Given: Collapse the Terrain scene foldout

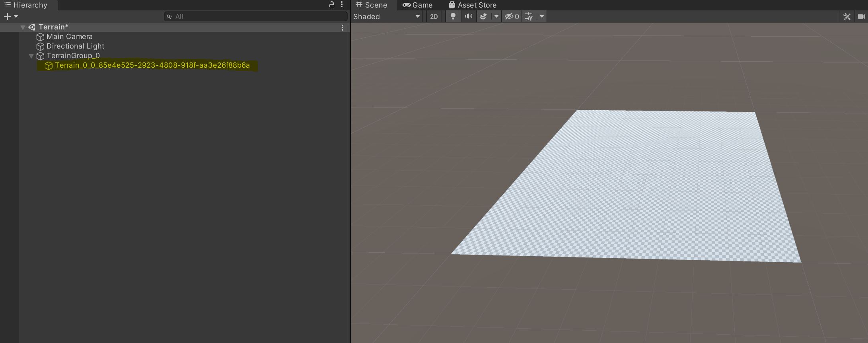Looking at the screenshot, I should (x=23, y=27).
